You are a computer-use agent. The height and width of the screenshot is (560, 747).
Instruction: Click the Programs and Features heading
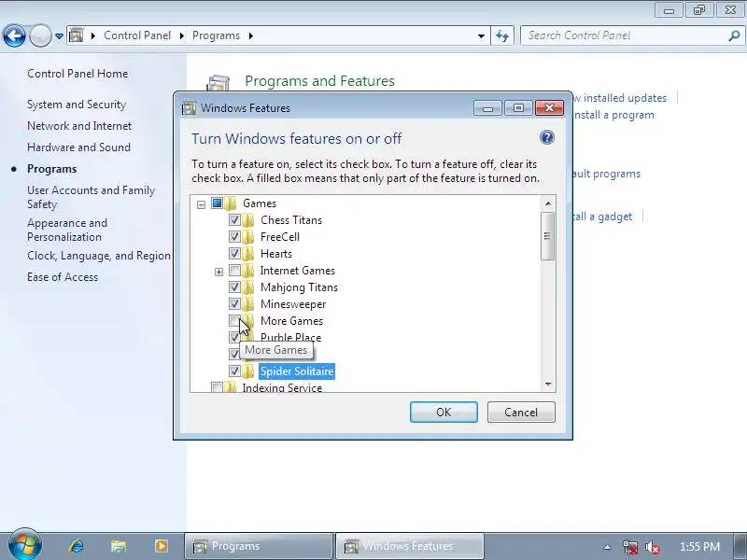tap(319, 81)
